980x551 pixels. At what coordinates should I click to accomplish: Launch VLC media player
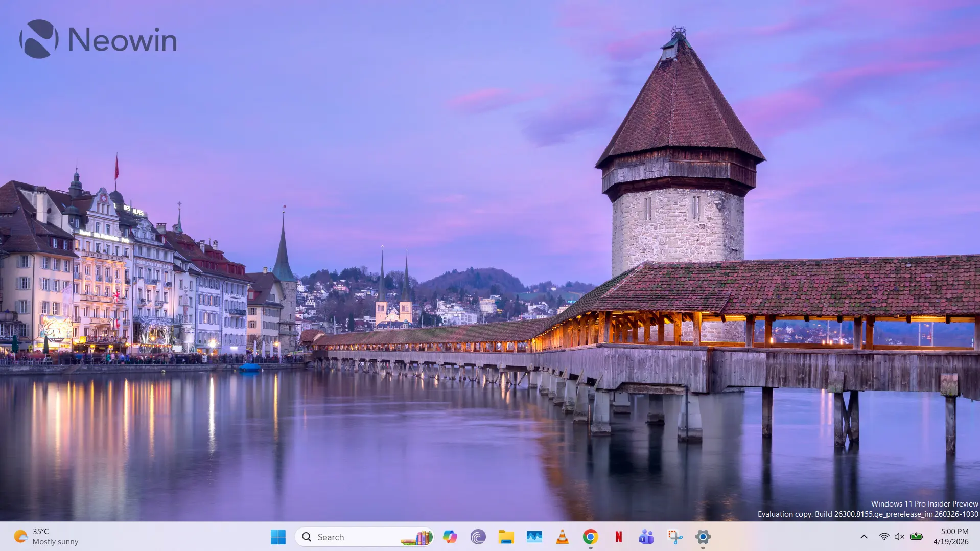pos(562,537)
